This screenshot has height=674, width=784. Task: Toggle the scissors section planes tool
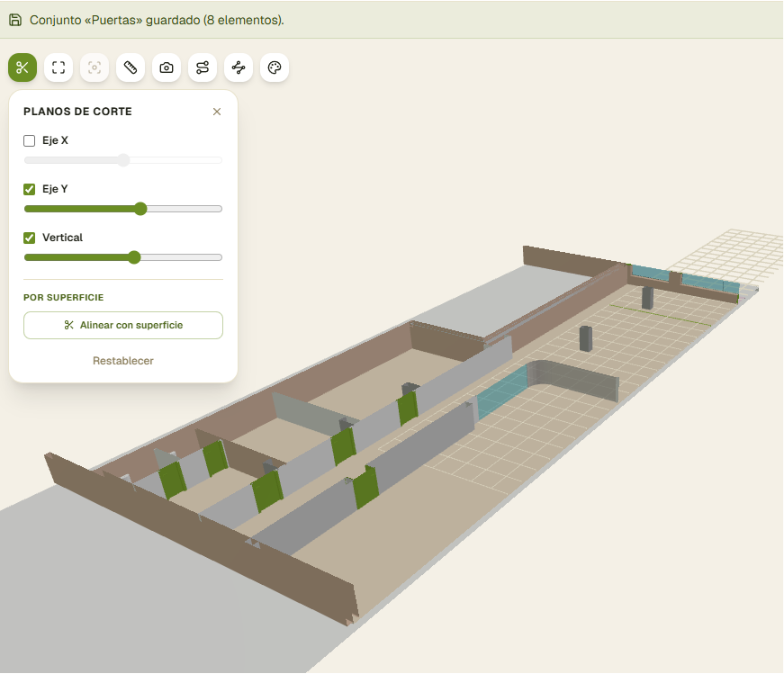click(23, 67)
